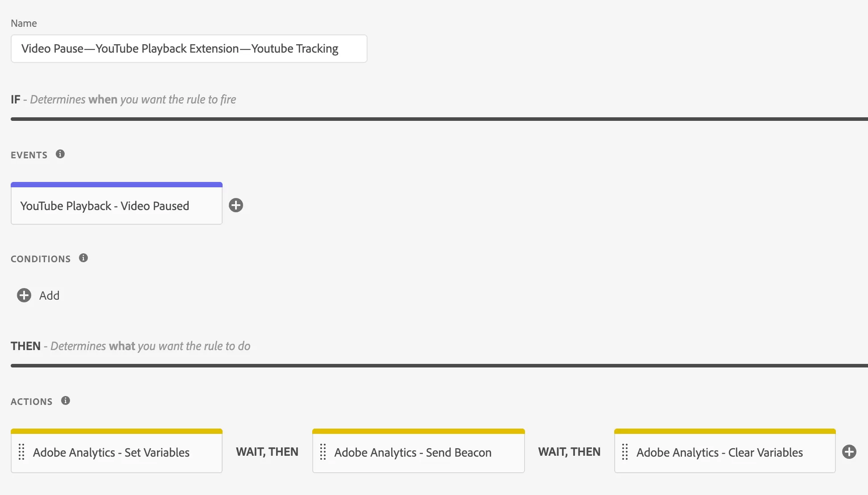Click the rule Name input field
The height and width of the screenshot is (495, 868).
click(189, 49)
